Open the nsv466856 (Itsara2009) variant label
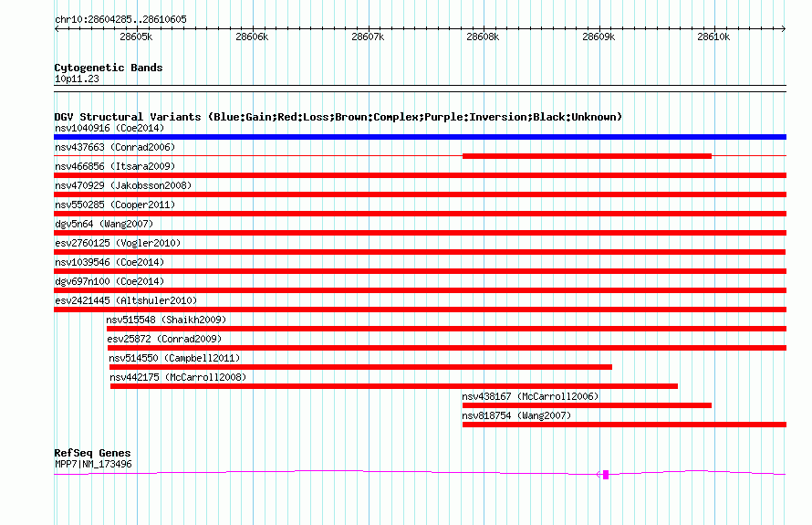 [115, 166]
